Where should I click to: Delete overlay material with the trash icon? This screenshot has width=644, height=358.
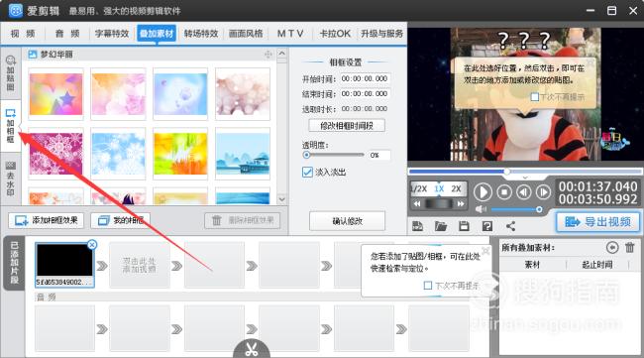tap(629, 248)
